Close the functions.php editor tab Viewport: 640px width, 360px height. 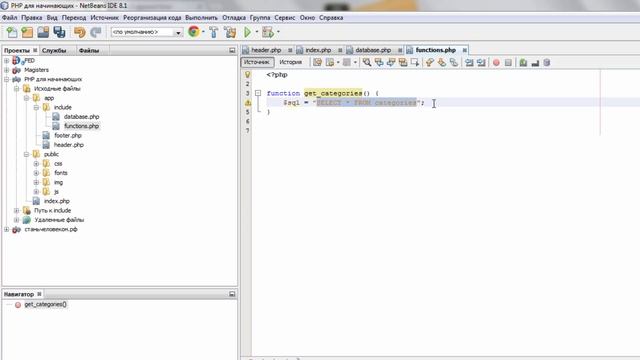tap(464, 50)
